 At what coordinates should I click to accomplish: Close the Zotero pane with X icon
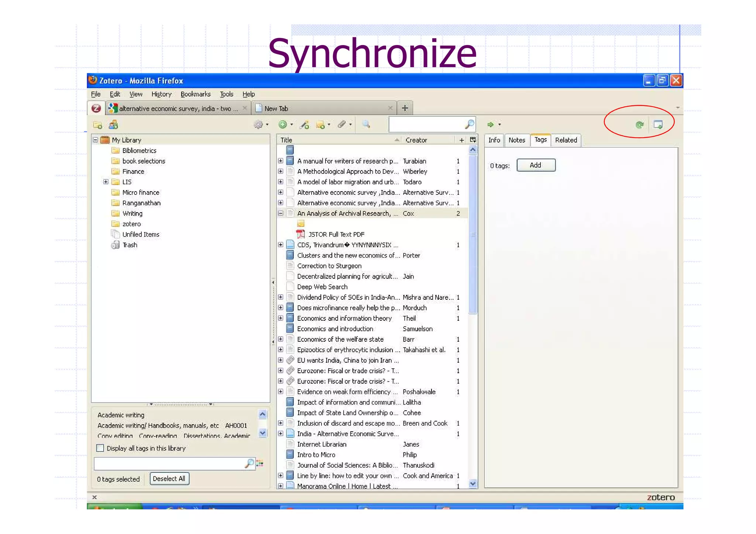[94, 497]
